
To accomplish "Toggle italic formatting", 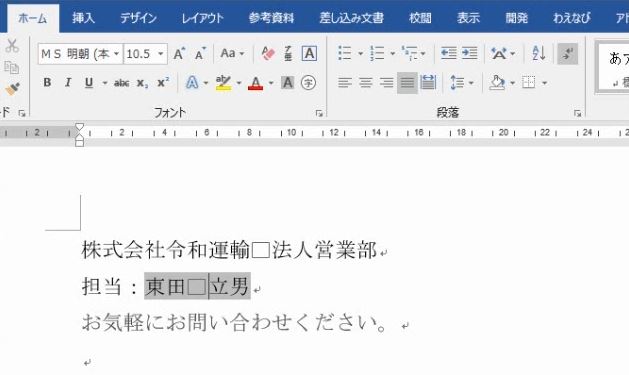I will [x=68, y=83].
